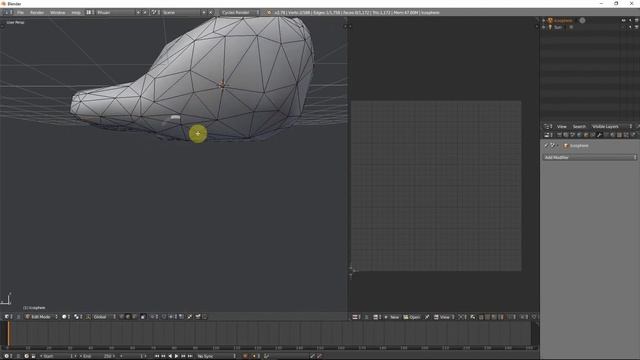Toggle the properties context pin
This screenshot has height=360, width=640.
pyautogui.click(x=547, y=146)
